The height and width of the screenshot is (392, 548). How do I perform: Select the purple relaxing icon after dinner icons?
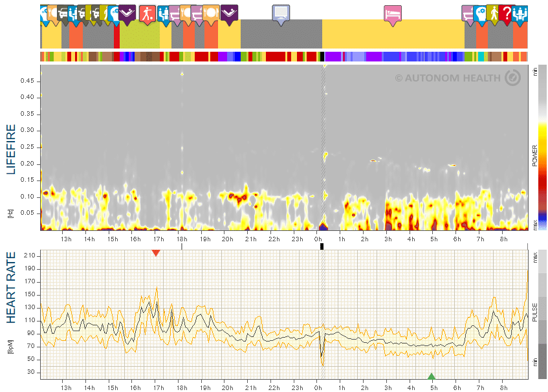229,14
